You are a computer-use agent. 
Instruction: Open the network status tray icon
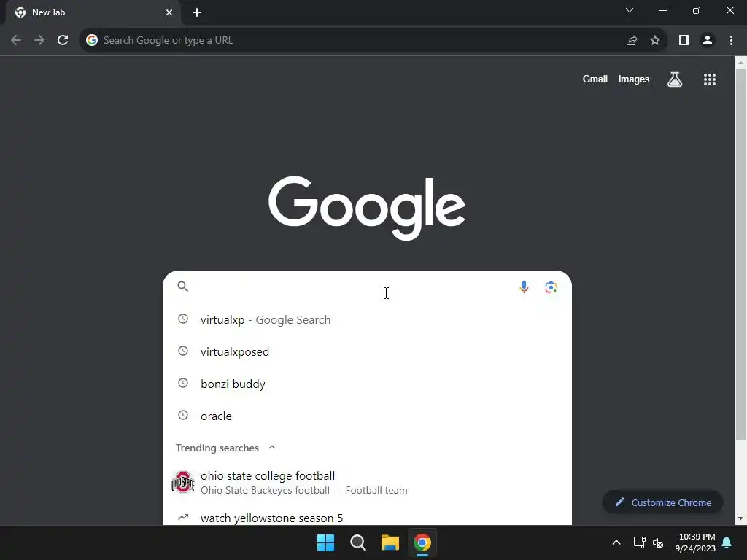(639, 542)
